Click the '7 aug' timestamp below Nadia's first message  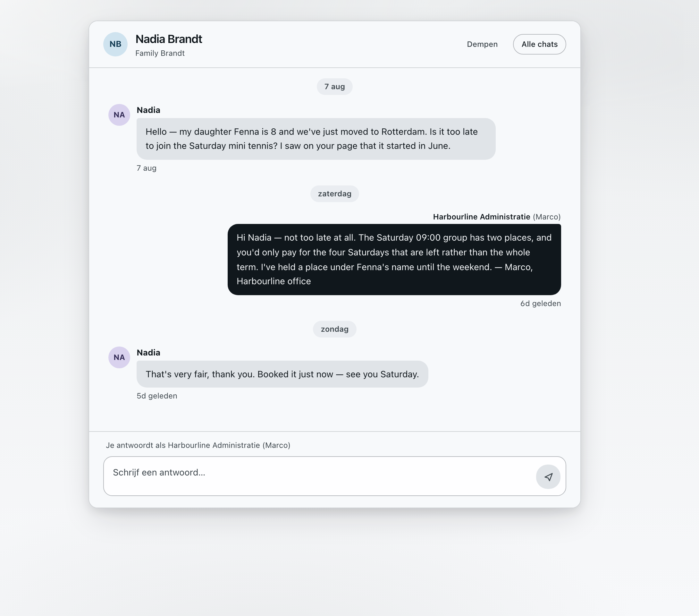click(146, 168)
